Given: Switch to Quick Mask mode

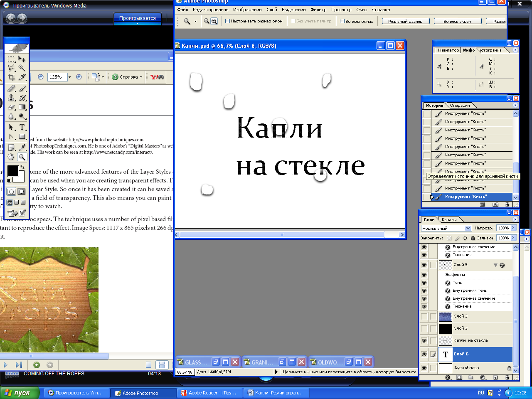Looking at the screenshot, I should [22, 191].
